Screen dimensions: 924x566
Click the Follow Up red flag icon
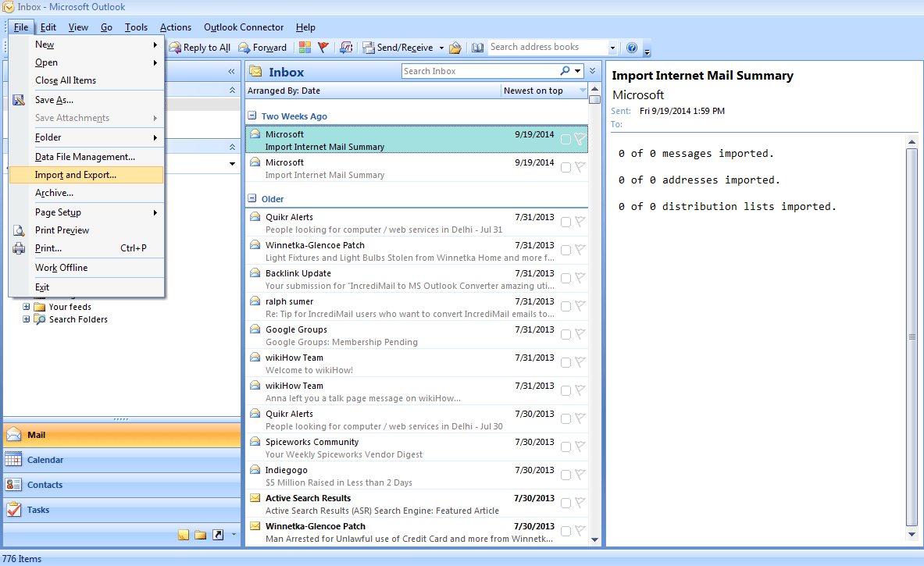(x=323, y=47)
